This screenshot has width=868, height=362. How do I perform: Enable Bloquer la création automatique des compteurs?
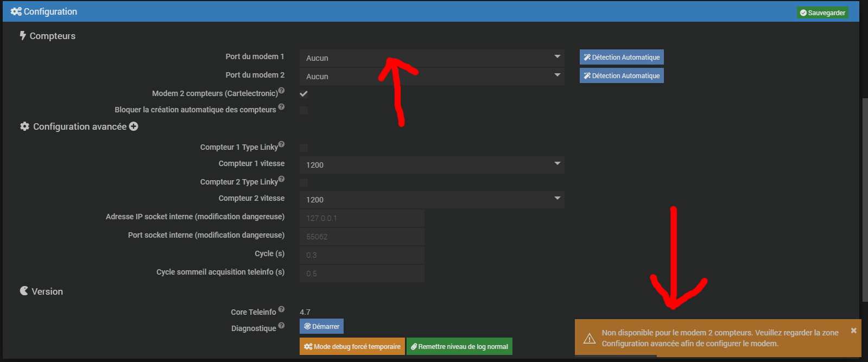click(303, 110)
